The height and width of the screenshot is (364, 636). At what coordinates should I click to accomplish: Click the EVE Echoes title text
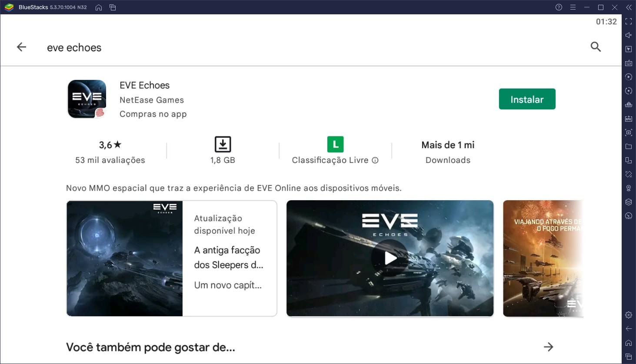pyautogui.click(x=144, y=85)
